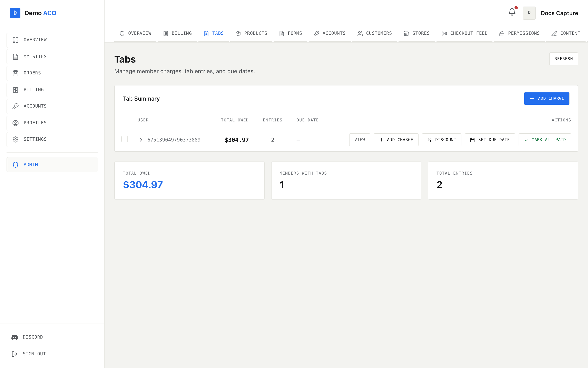The image size is (588, 368).
Task: Click the Refresh button
Action: pos(563,59)
